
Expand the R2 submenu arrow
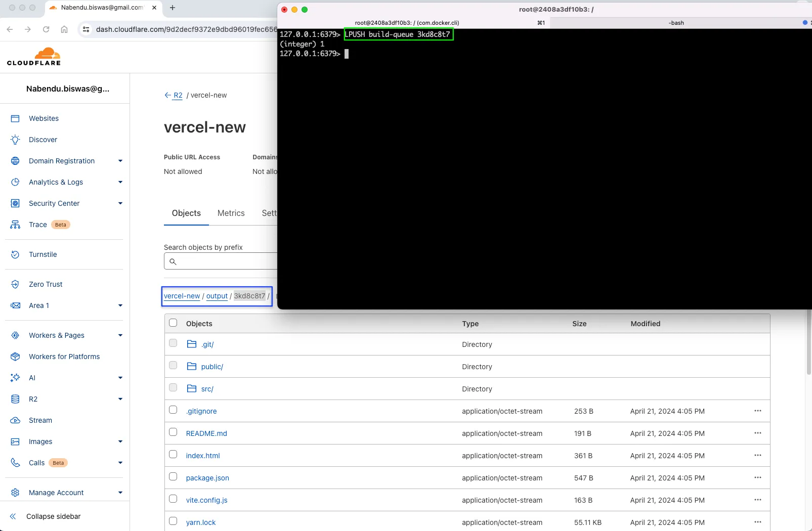(x=120, y=399)
